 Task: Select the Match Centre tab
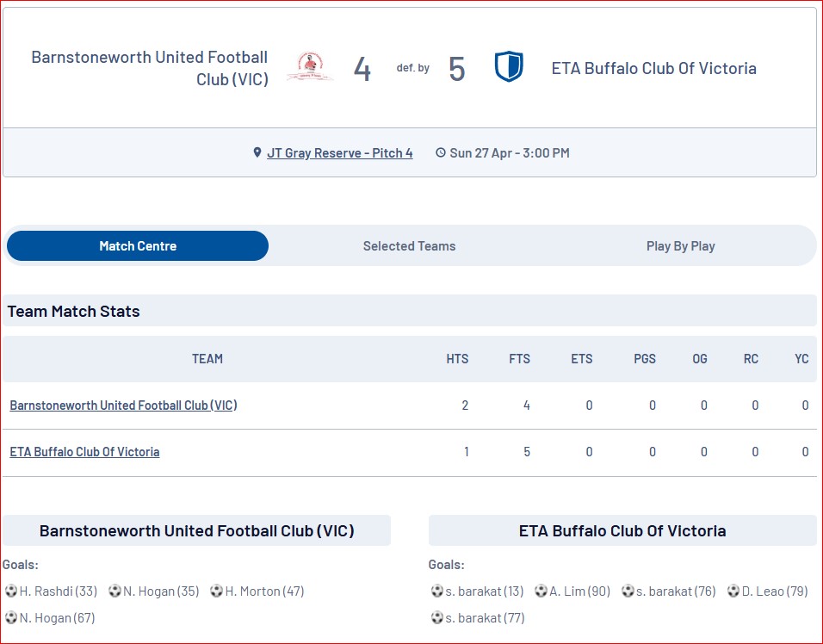coord(138,245)
